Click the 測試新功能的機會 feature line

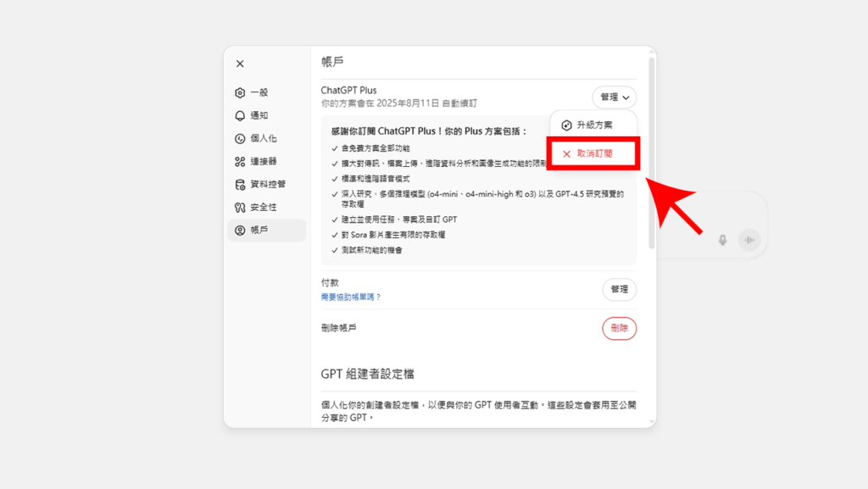372,251
